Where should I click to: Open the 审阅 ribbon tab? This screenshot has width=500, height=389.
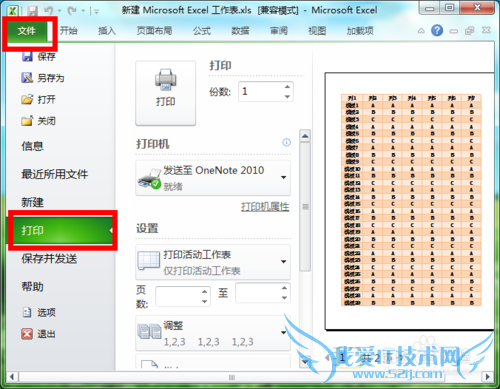[x=279, y=31]
